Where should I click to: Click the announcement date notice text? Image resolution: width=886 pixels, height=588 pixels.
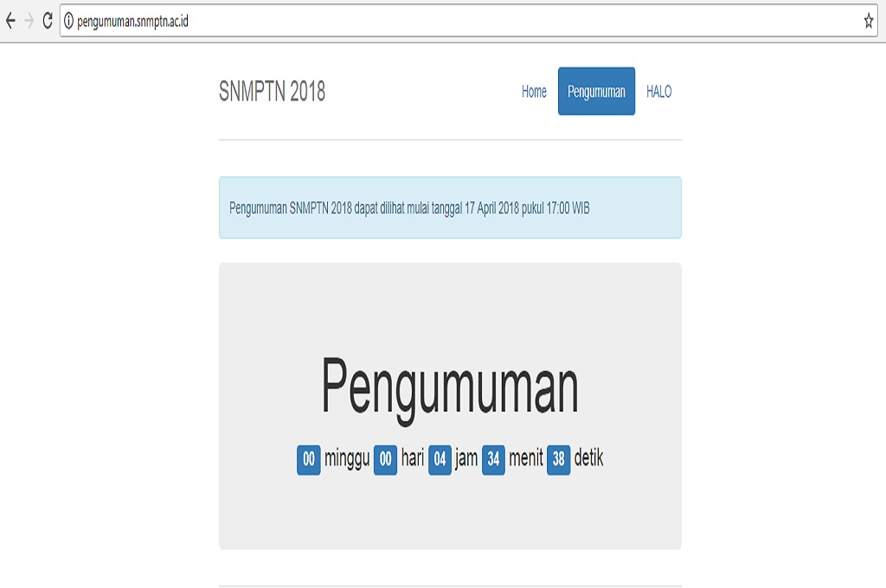pos(409,208)
